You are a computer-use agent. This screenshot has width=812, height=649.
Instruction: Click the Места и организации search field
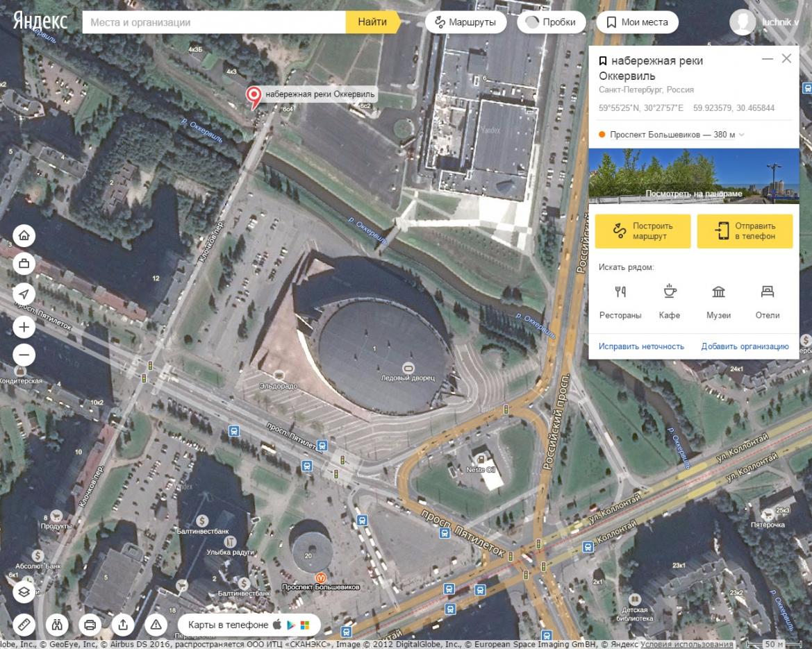[x=214, y=22]
